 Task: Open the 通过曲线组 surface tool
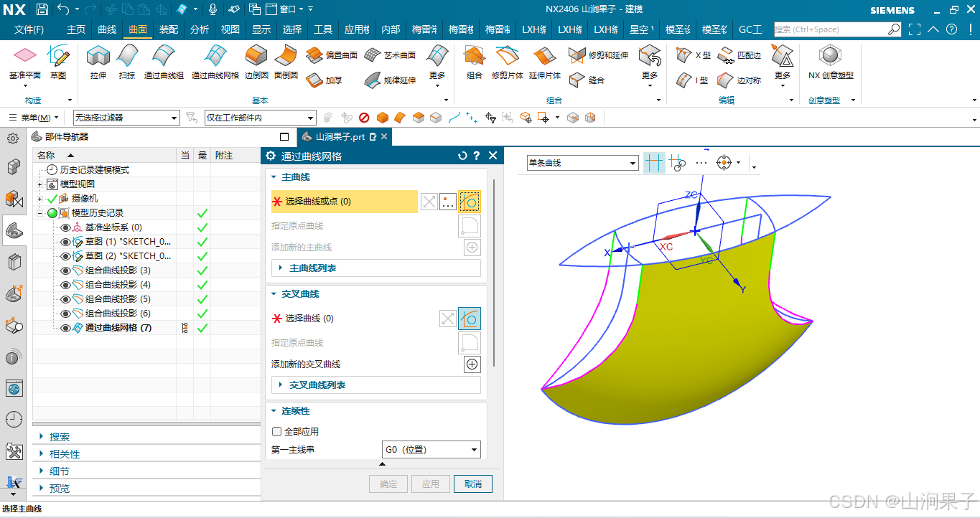[x=164, y=62]
